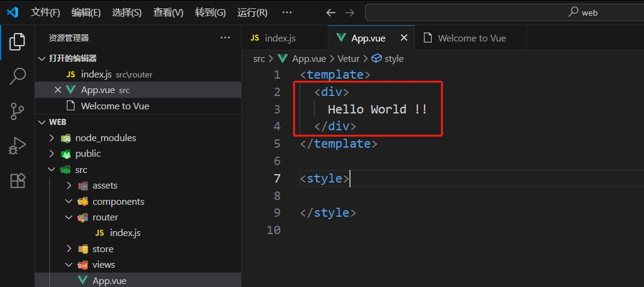Collapse the src folder

point(52,170)
